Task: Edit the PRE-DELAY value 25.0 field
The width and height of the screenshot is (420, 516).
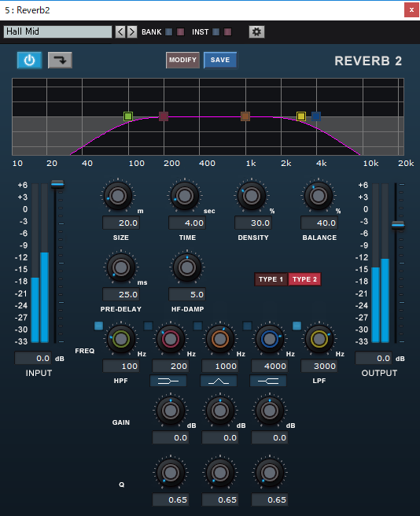Action: tap(121, 294)
